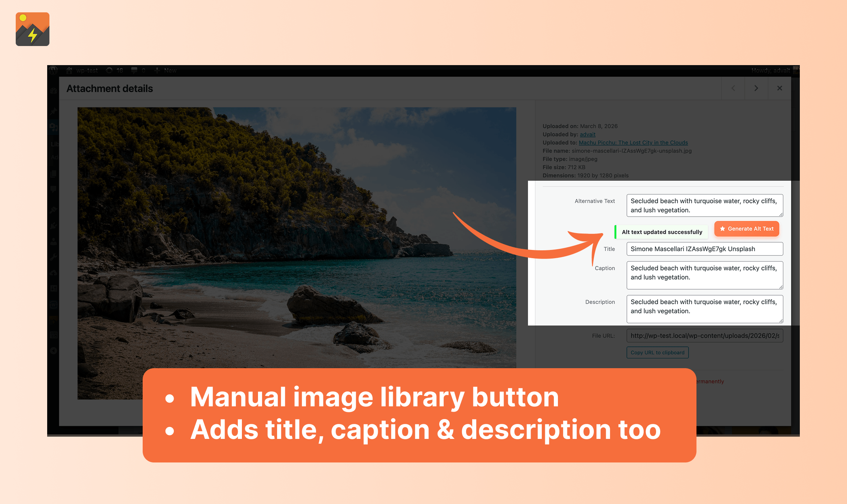Open the Dashboard gauge icon in sidebar
The width and height of the screenshot is (847, 504).
click(54, 91)
